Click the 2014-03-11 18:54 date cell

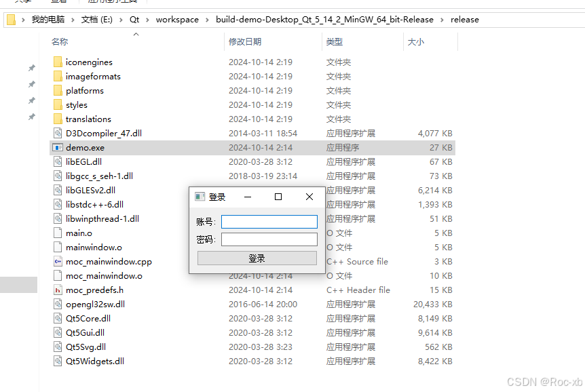click(263, 134)
